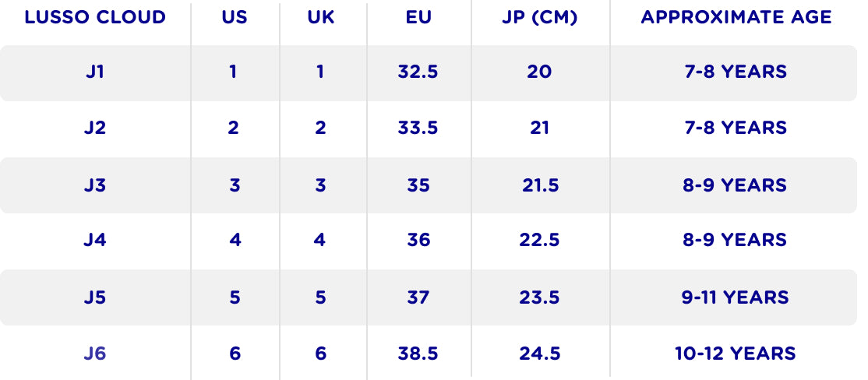
Task: Select the J2 size row label
Action: point(95,128)
